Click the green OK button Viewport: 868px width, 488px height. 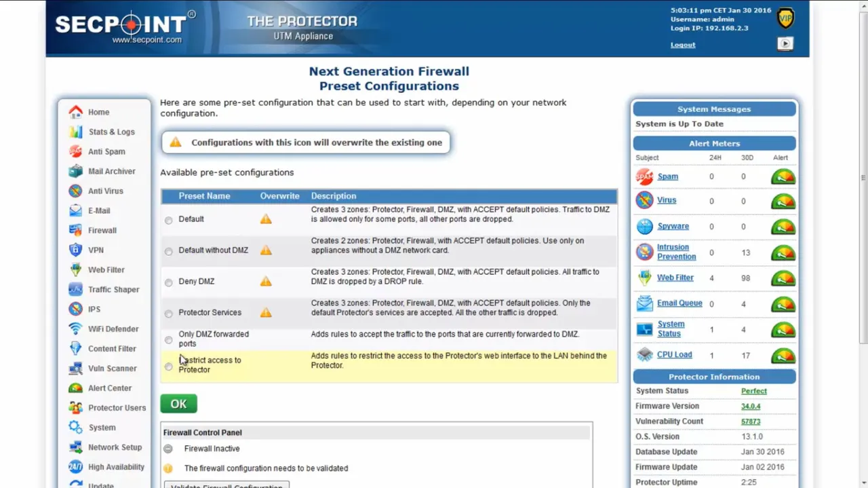tap(179, 404)
